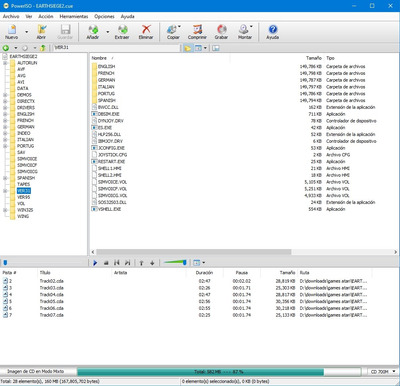This screenshot has width=400, height=386.
Task: Open the Archivo menu
Action: (11, 16)
